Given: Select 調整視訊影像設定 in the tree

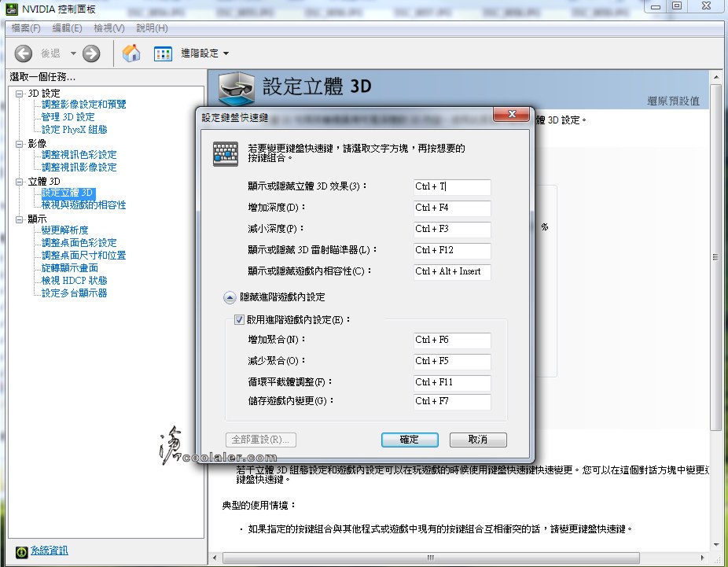Looking at the screenshot, I should [x=79, y=168].
